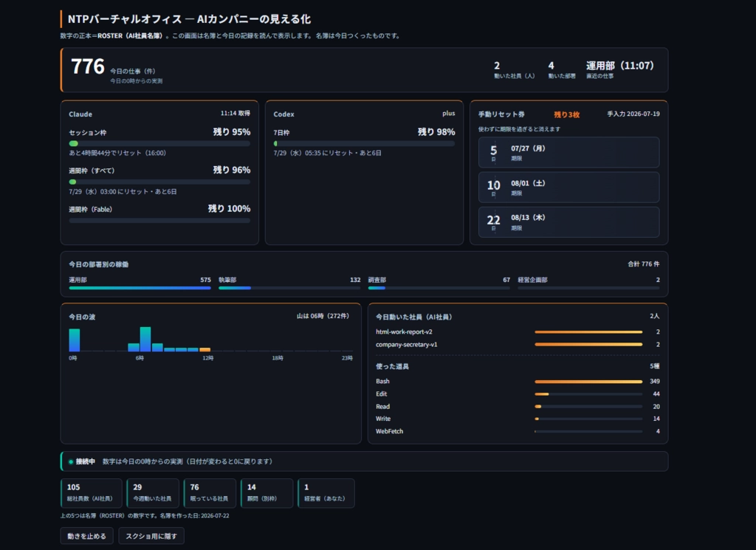This screenshot has width=756, height=550.
Task: Click the Read tool row
Action: point(518,406)
